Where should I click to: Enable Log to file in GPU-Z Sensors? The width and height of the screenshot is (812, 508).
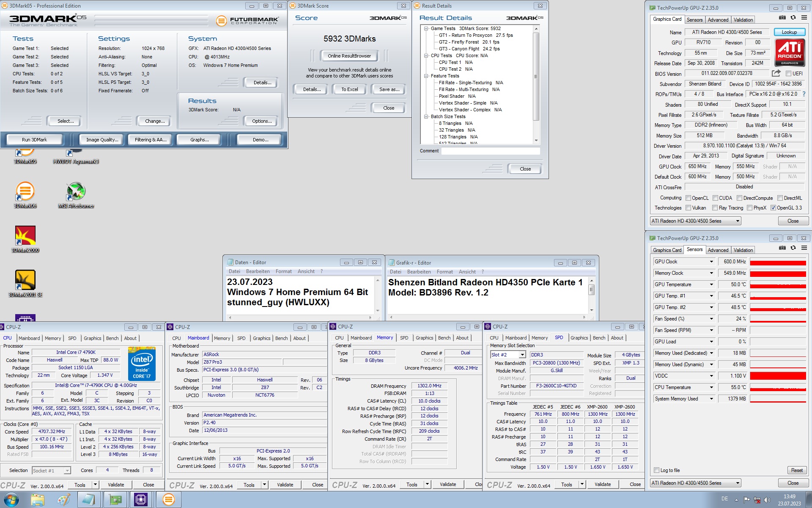coord(657,470)
